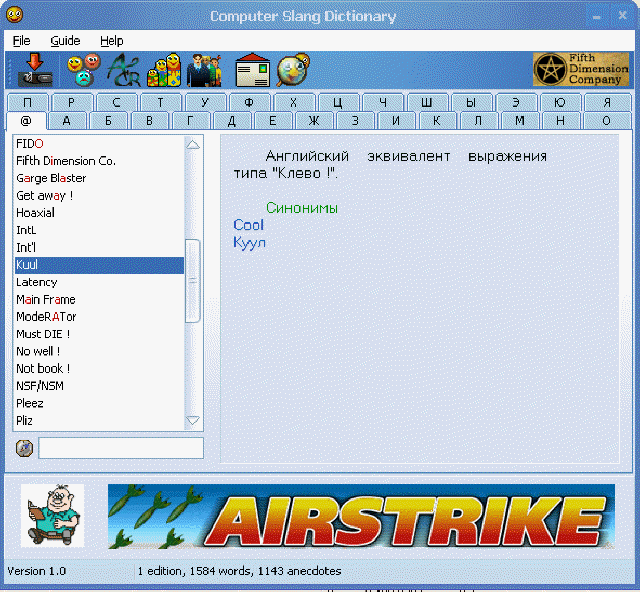This screenshot has width=640, height=592.
Task: Select FIDO in the word list
Action: 99,144
